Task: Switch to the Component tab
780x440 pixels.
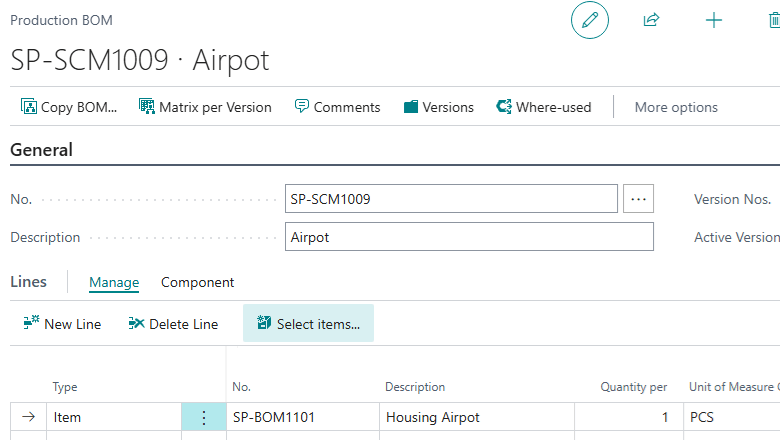Action: tap(198, 283)
